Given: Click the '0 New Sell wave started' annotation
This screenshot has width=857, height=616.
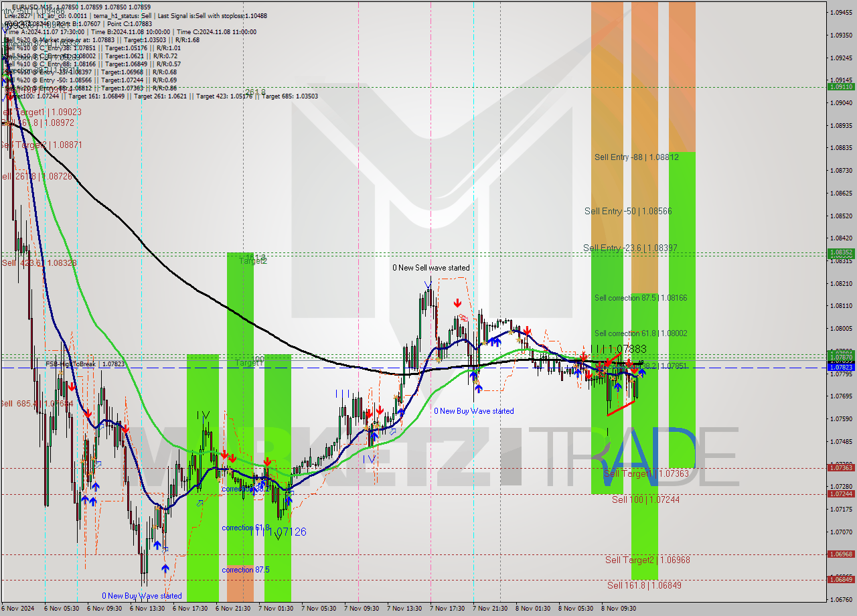Looking at the screenshot, I should pyautogui.click(x=431, y=268).
